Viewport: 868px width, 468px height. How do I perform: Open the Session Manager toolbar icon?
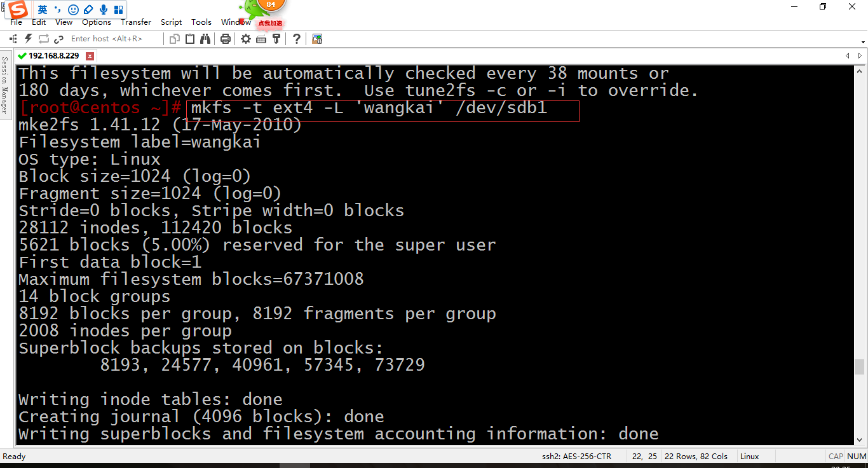click(13, 39)
